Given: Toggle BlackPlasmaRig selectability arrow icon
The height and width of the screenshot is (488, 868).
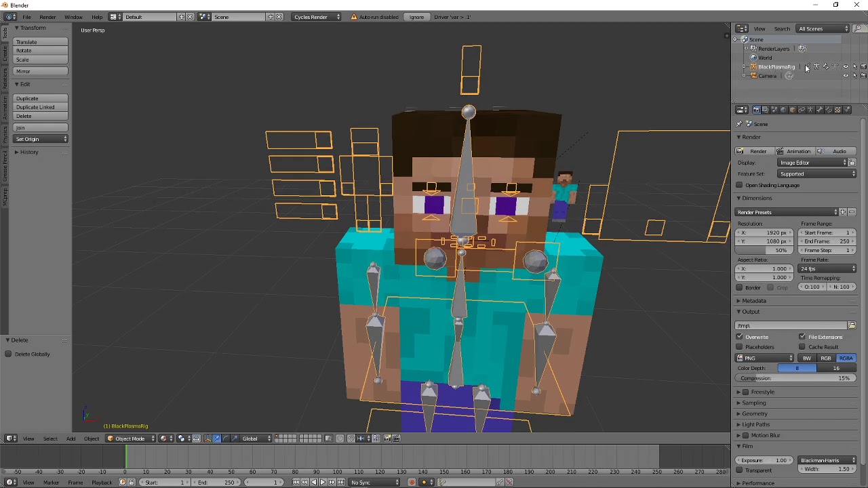Looking at the screenshot, I should pyautogui.click(x=854, y=66).
